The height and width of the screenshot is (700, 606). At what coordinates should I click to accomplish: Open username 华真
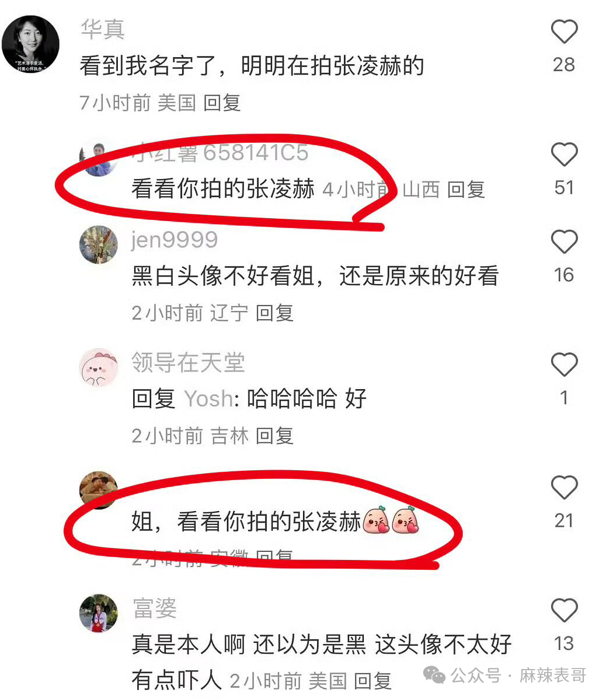103,29
